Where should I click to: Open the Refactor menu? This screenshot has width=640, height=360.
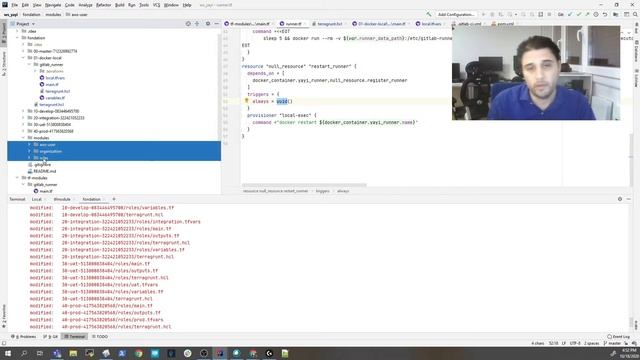[x=103, y=5]
